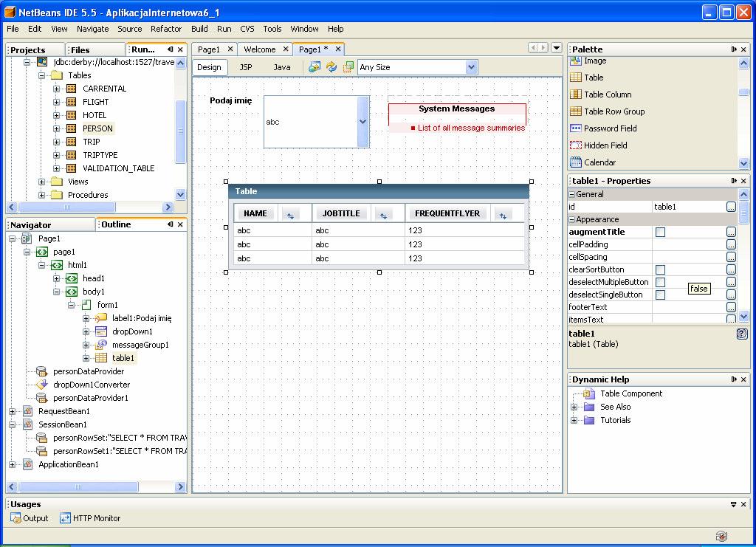Image resolution: width=756 pixels, height=547 pixels.
Task: Toggle the deselectSingleButton checkbox
Action: pos(661,295)
